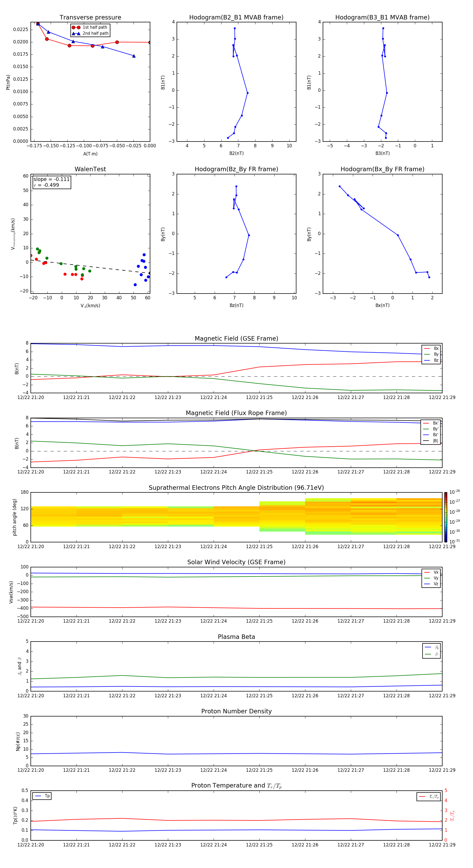This screenshot has height=868, width=473.
Task: Click the "Vsw(km/s)" y-axis label
Action: (x=11, y=592)
